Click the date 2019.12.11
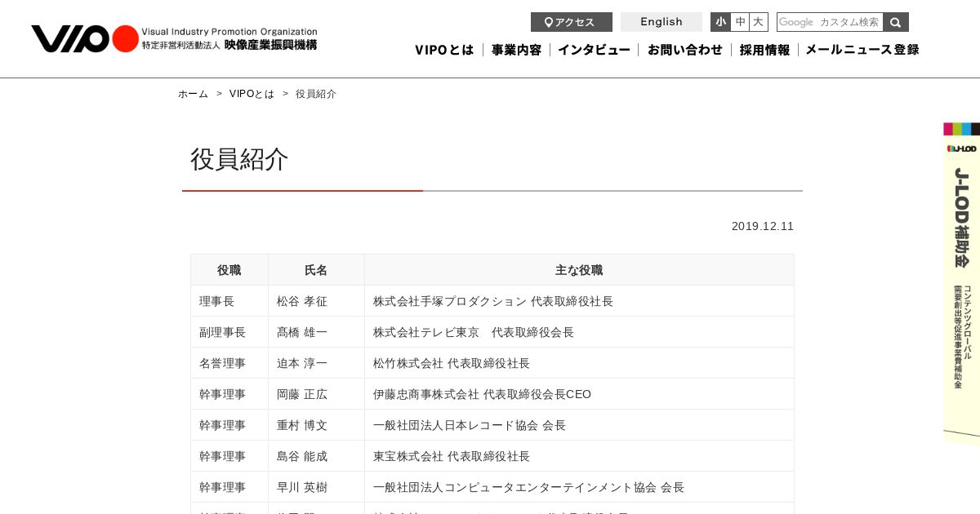This screenshot has height=514, width=980. point(763,226)
